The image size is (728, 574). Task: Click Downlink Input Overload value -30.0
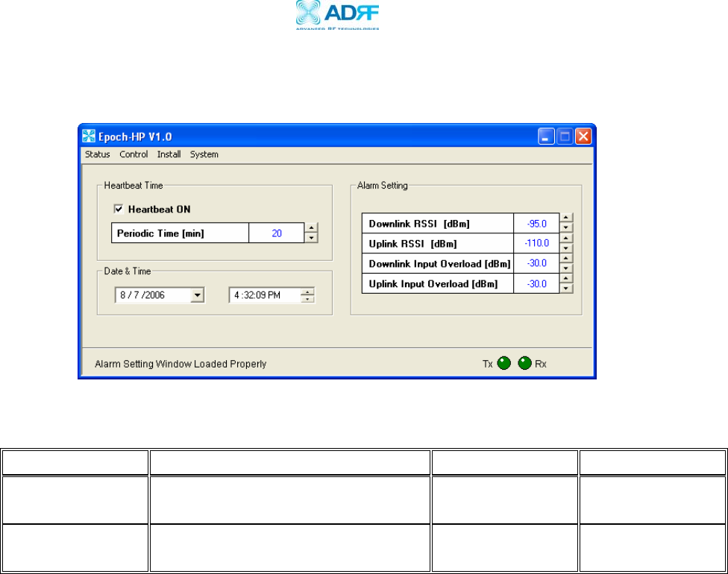click(x=536, y=263)
